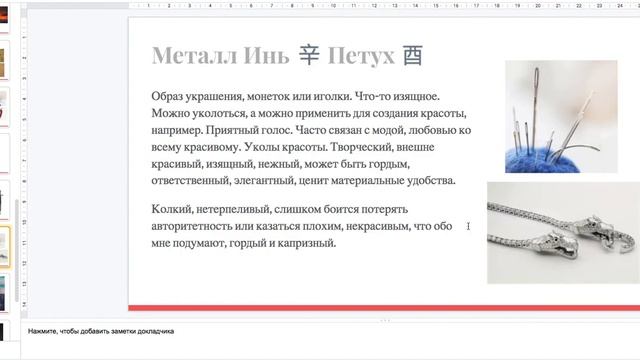Click the filmstrip vertical scrollbar
Viewport: 640px width, 360px height.
click(x=17, y=251)
